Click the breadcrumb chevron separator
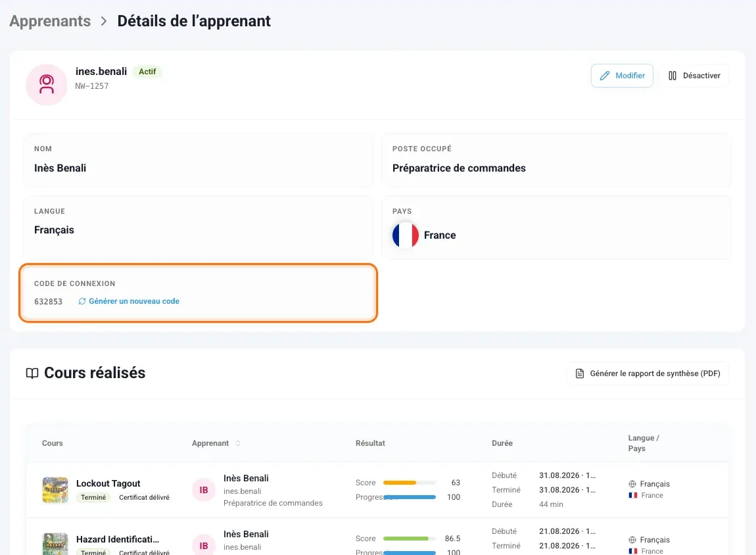 (x=104, y=21)
